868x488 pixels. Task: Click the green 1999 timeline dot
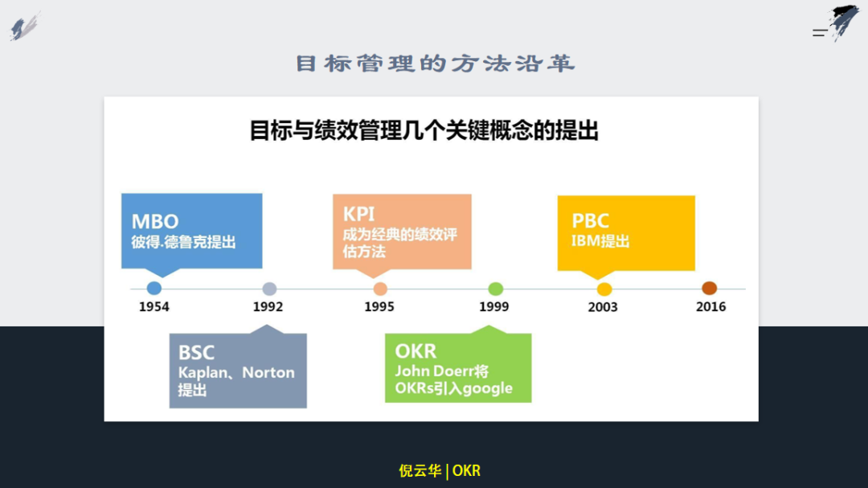click(495, 289)
